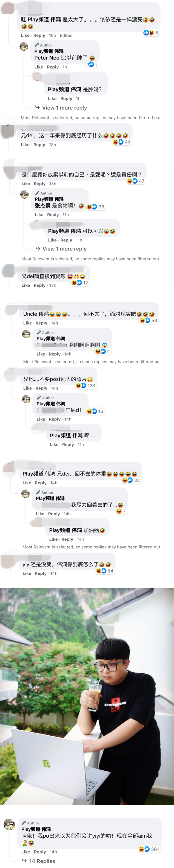Open reactions showing 123 on post照片 comment
174x868 pixels.
point(86,386)
